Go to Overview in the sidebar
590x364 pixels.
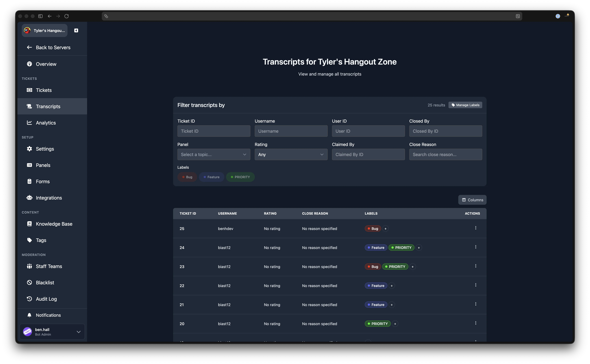click(x=52, y=64)
